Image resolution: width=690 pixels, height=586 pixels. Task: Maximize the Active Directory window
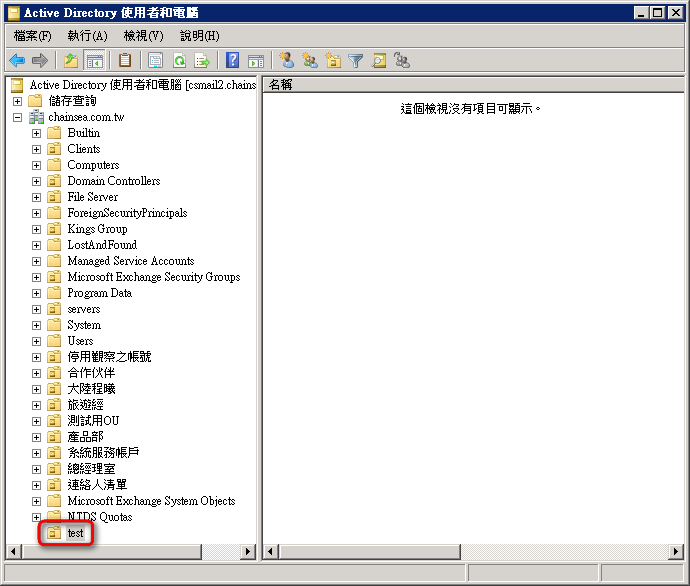click(x=657, y=13)
